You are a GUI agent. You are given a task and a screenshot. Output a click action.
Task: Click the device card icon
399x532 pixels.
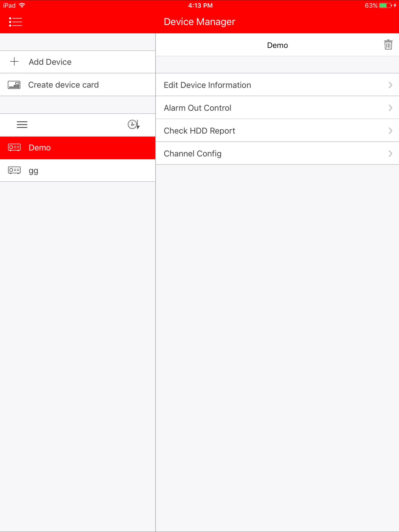click(14, 85)
